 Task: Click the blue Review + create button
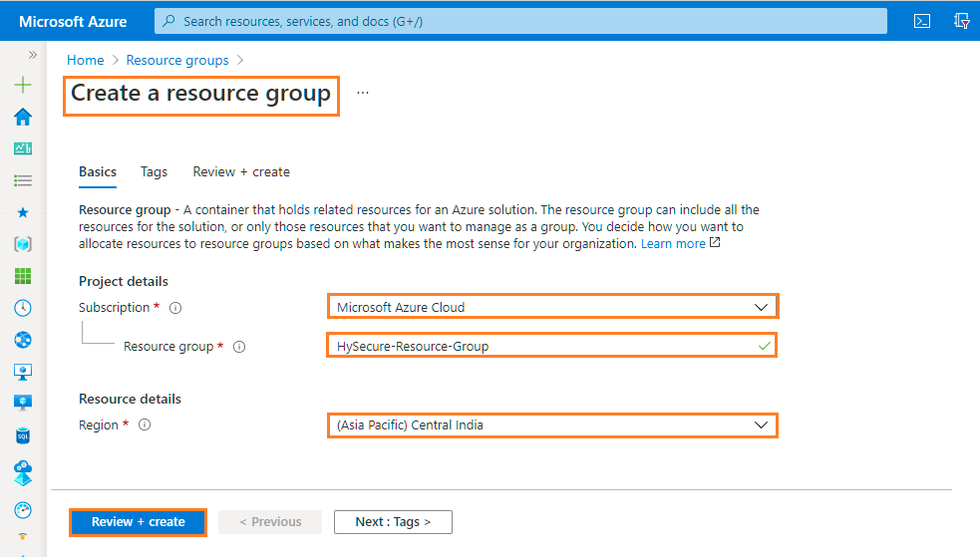[138, 522]
